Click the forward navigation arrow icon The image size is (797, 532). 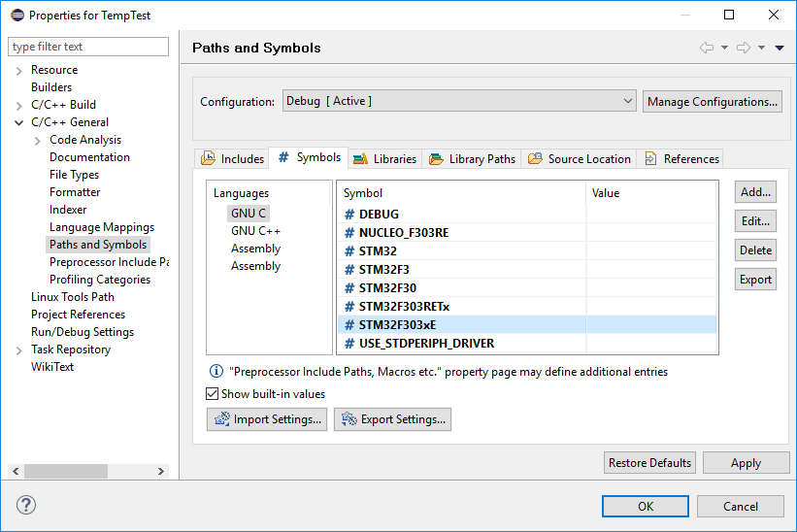tap(744, 48)
